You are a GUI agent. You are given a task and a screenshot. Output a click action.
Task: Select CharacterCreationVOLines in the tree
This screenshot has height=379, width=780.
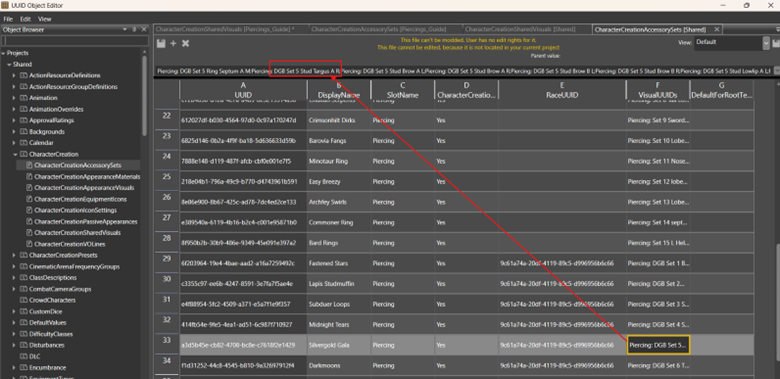[70, 244]
